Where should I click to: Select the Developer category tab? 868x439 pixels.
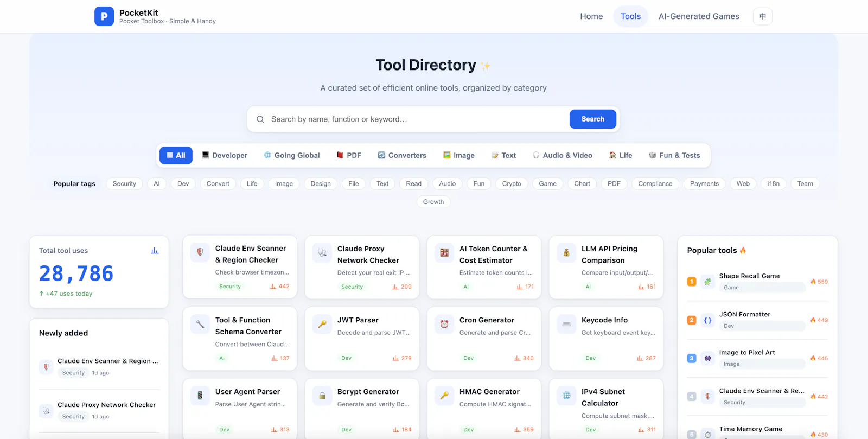click(x=225, y=155)
